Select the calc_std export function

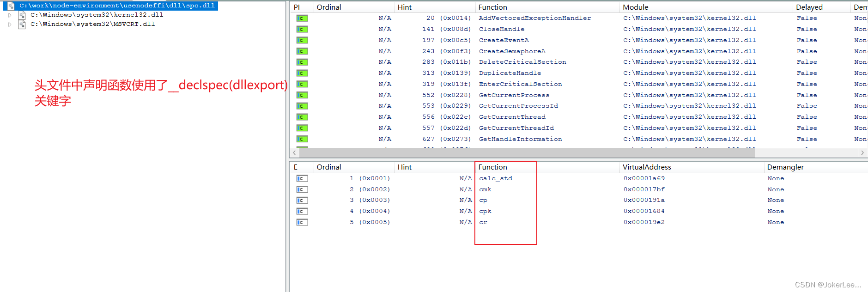pos(496,178)
